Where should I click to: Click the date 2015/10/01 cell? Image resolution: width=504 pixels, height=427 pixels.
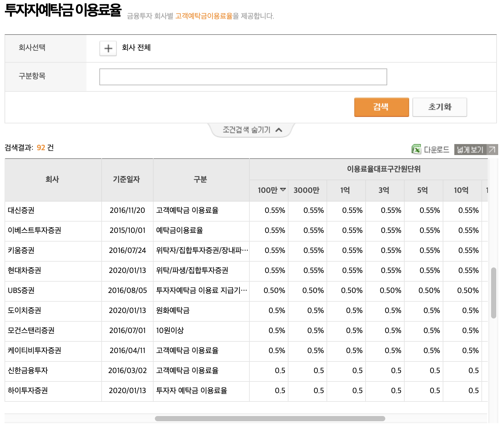coord(127,231)
